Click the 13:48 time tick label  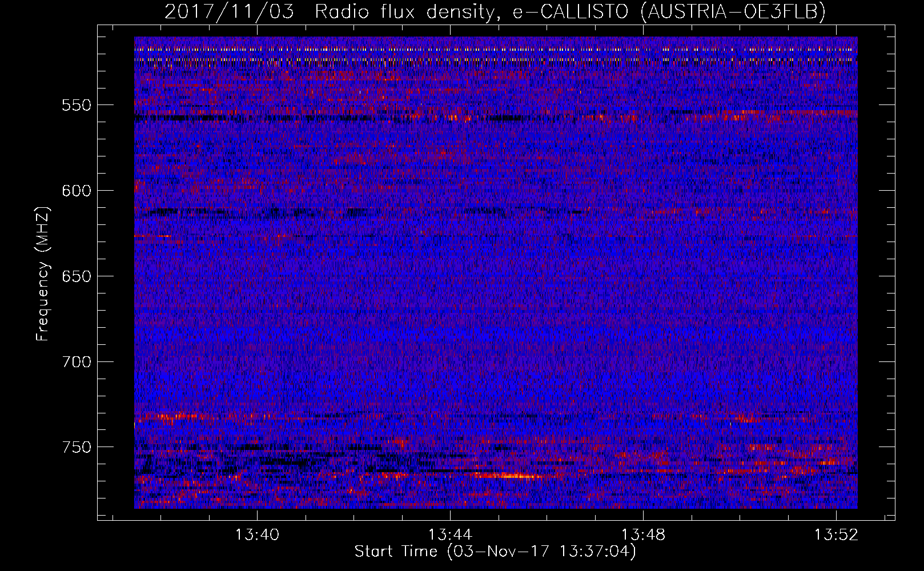click(x=644, y=535)
